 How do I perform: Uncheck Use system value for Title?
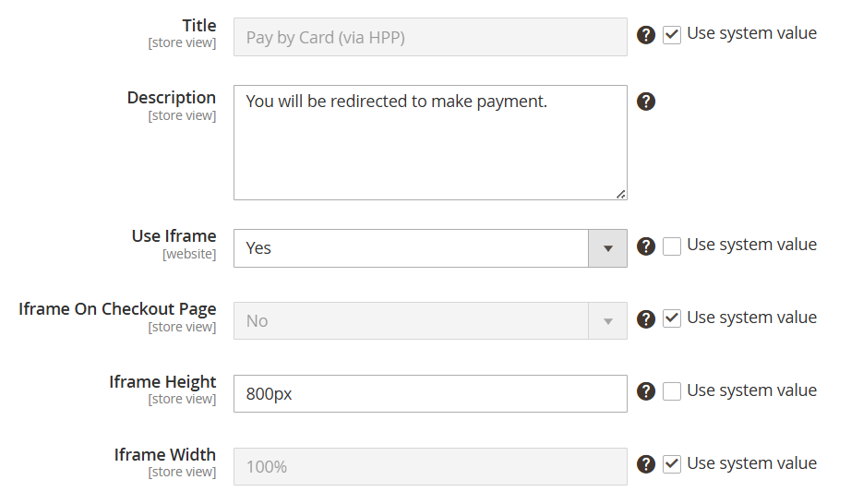(672, 35)
